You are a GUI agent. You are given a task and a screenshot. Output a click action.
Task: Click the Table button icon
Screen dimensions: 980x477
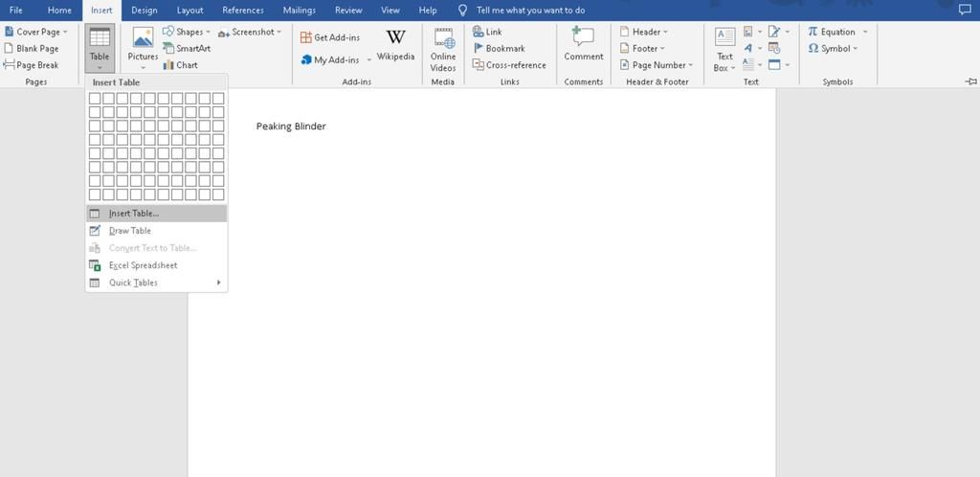pos(100,37)
